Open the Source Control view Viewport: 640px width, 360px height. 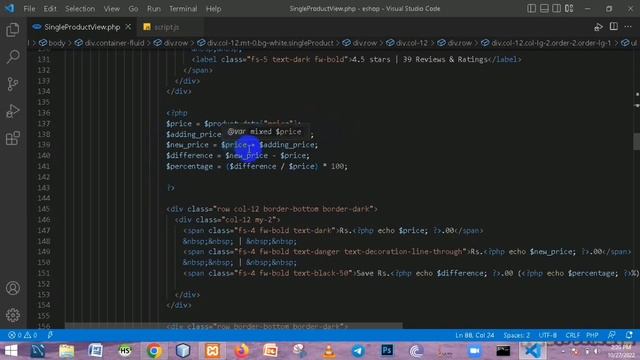[x=13, y=84]
